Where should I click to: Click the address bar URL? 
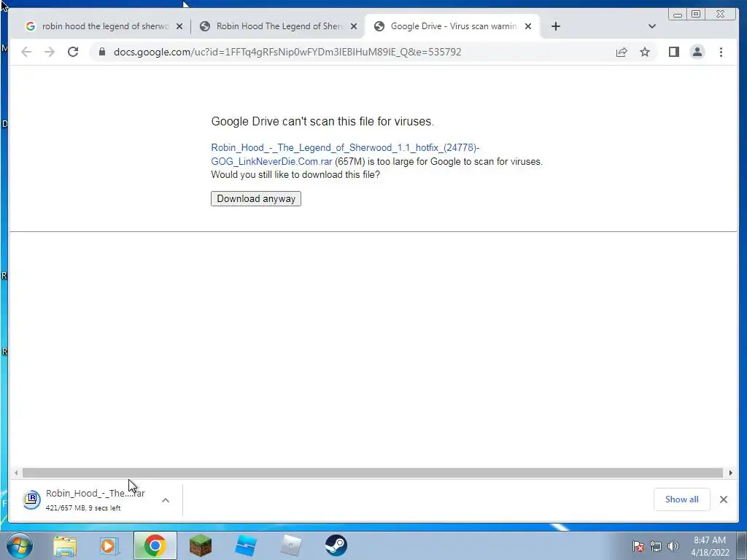click(x=287, y=52)
